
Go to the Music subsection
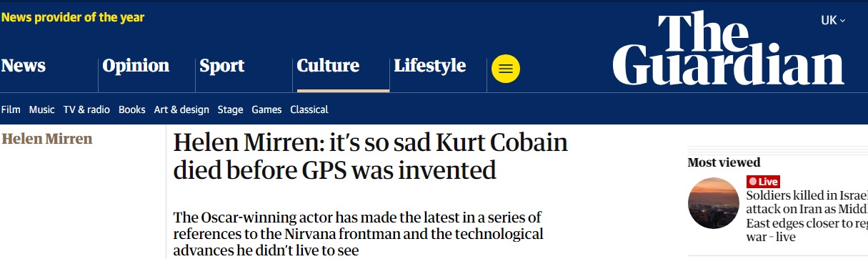(x=41, y=109)
